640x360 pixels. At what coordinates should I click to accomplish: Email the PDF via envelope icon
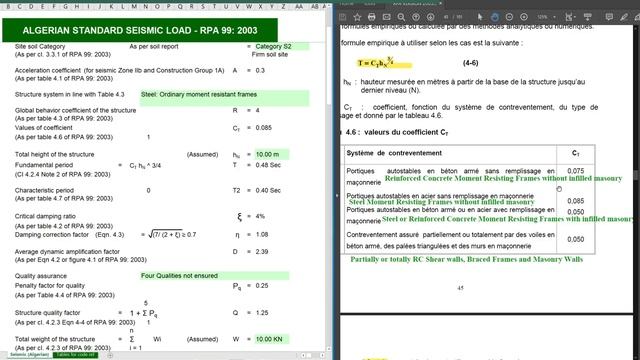[387, 17]
